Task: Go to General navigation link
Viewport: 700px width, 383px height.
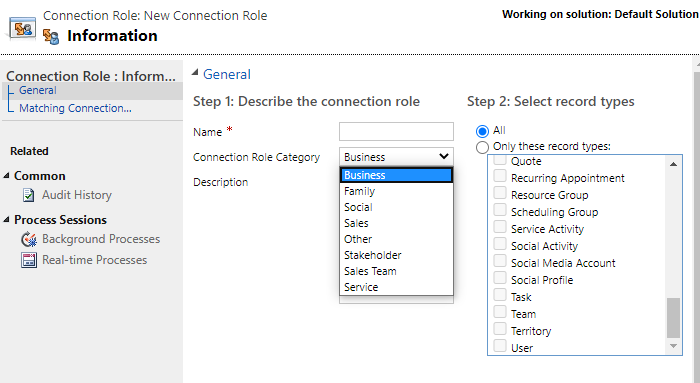Action: [x=38, y=90]
